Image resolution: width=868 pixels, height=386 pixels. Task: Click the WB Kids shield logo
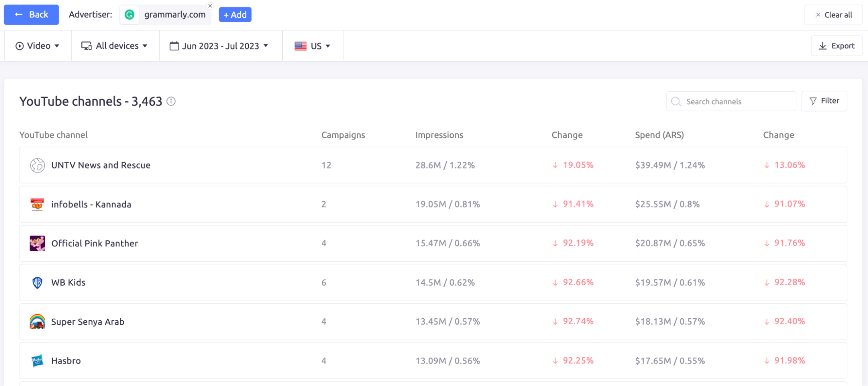[x=37, y=283]
